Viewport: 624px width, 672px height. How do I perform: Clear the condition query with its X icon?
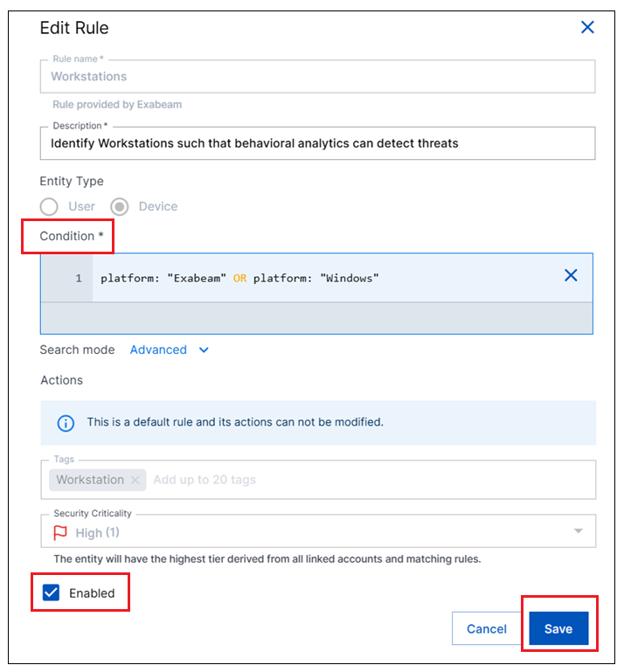click(x=571, y=275)
